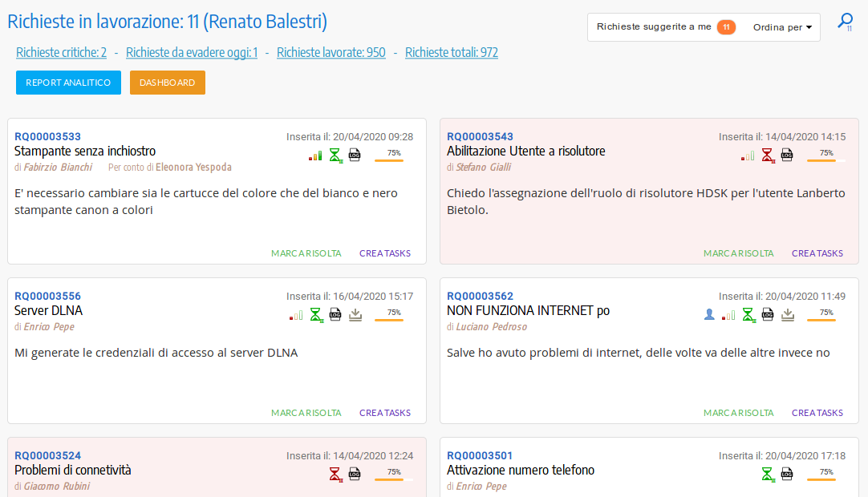Click the search magnifier icon at top right

(845, 22)
